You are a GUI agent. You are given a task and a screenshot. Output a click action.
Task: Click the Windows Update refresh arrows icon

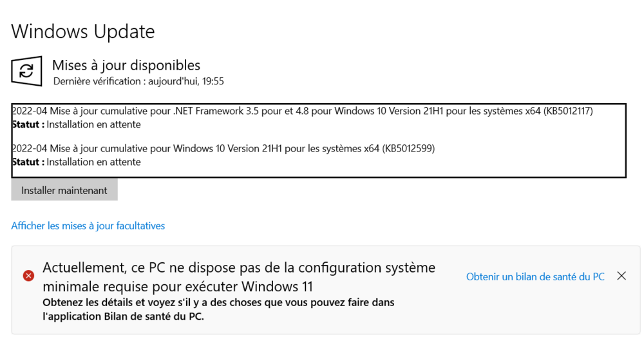click(26, 71)
